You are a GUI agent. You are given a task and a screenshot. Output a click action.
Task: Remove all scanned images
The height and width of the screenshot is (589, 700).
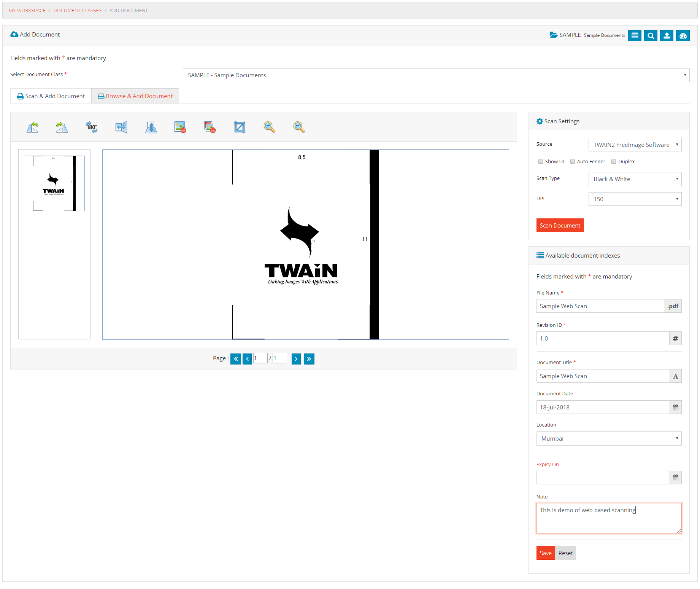coord(210,127)
